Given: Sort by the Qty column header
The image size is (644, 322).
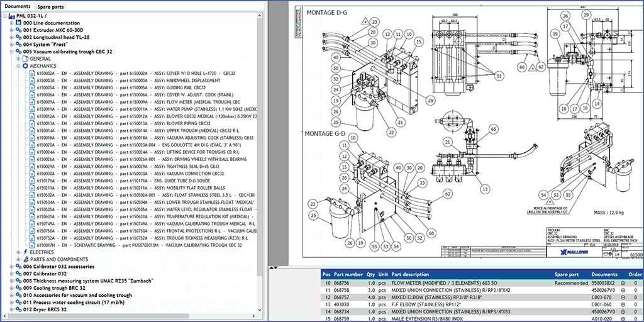Looking at the screenshot, I should click(370, 274).
